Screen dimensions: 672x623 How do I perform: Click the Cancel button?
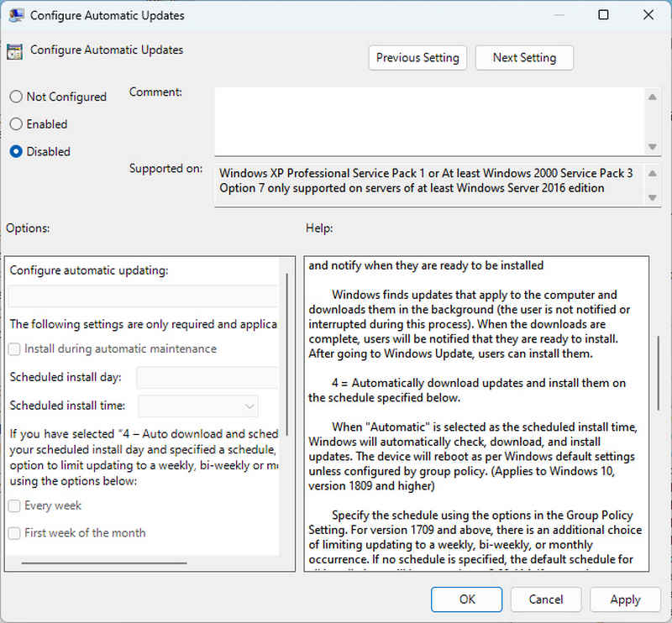pyautogui.click(x=545, y=599)
